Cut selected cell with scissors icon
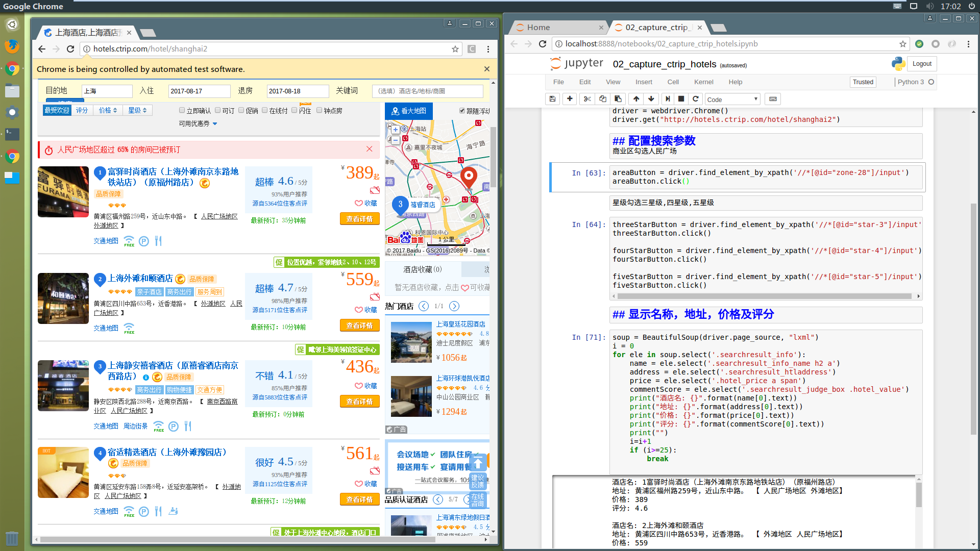This screenshot has height=551, width=980. (587, 99)
